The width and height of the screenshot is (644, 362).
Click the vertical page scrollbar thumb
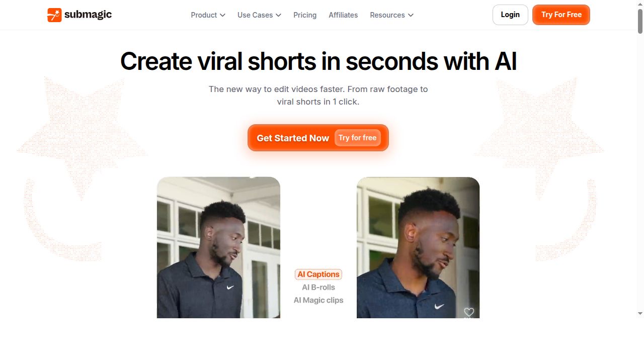point(640,21)
